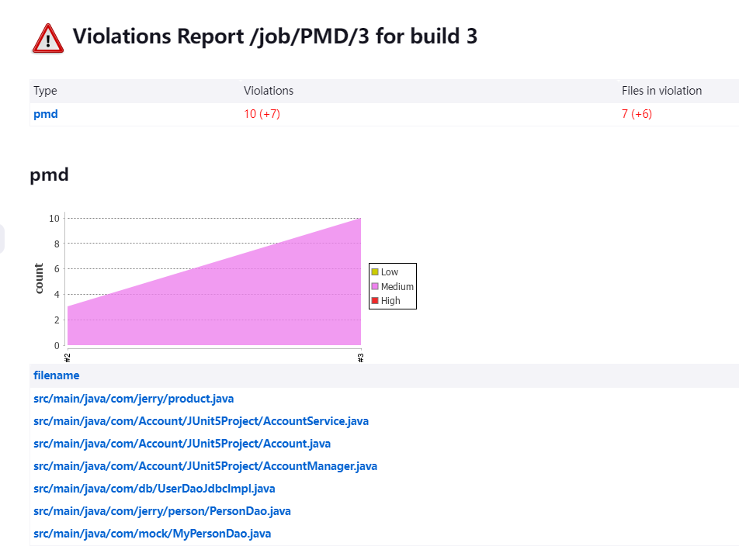Open AccountService.java file link
Viewport: 739px width, 560px height.
click(201, 421)
